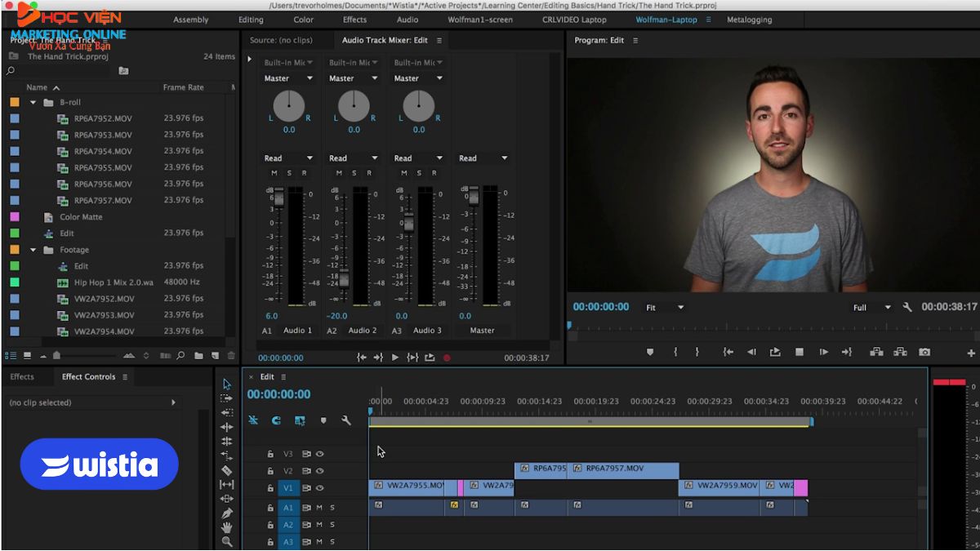Open Program: Edit panel menu

pos(635,40)
